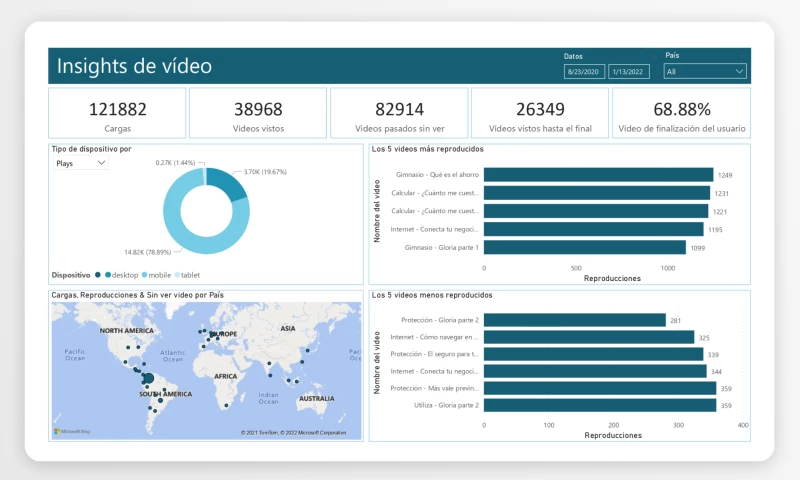
Task: Select the least-played 'Internet - Conecta tu negoci' bar 344
Action: pos(595,371)
